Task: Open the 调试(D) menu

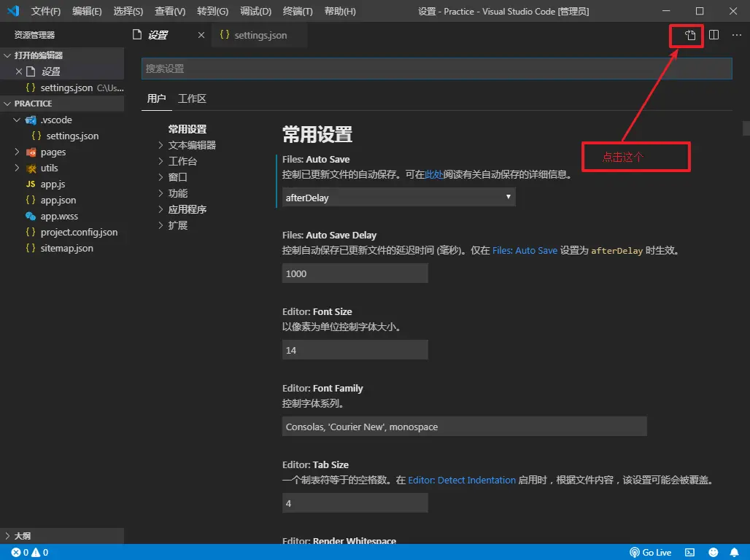Action: [255, 11]
